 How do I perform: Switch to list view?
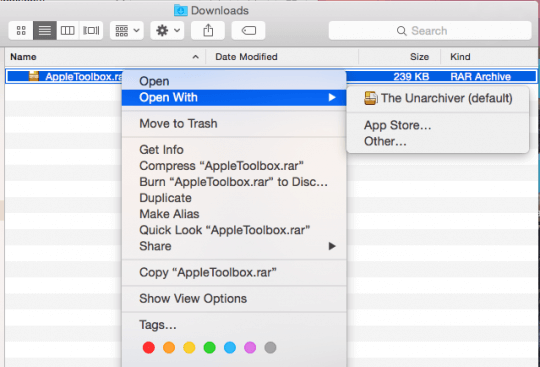(x=45, y=31)
